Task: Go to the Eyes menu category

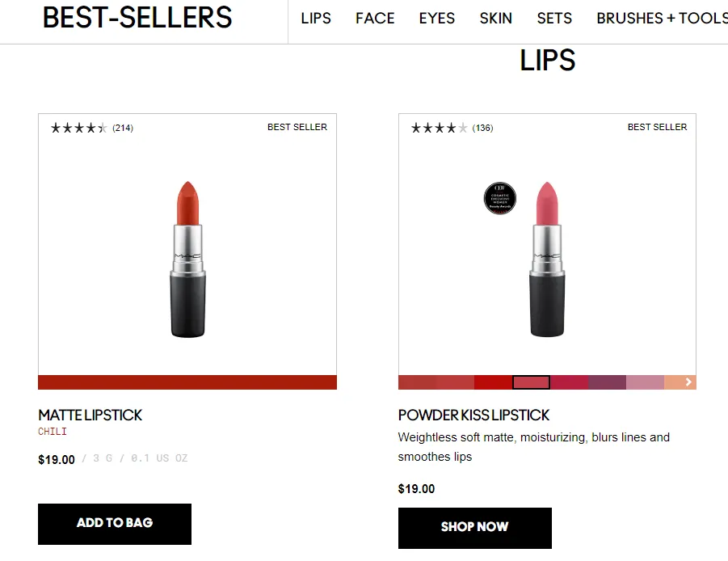Action: [x=437, y=18]
